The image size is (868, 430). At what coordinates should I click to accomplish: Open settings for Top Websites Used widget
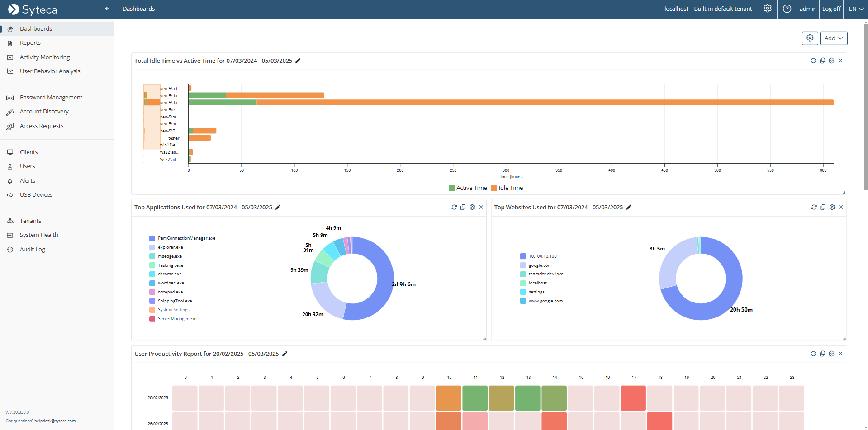[832, 207]
